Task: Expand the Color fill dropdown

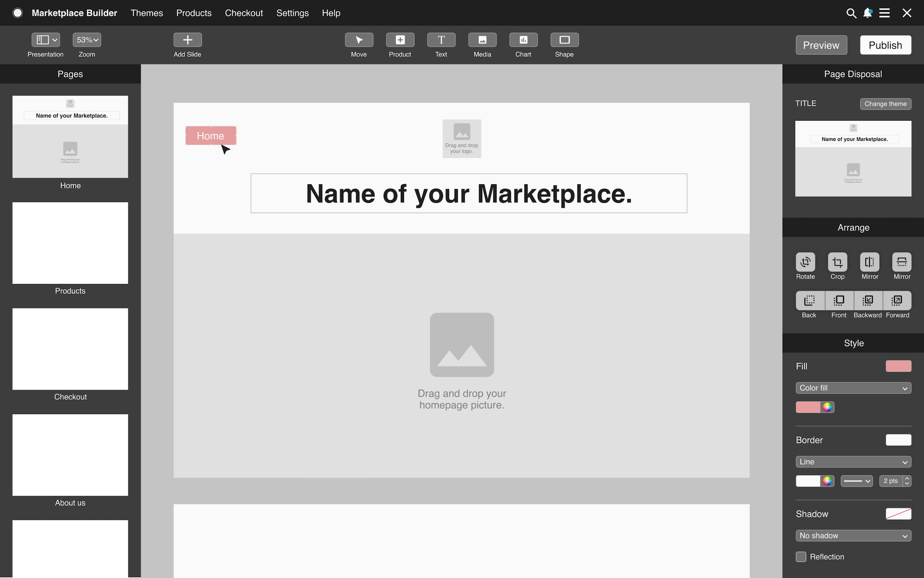Action: [853, 388]
